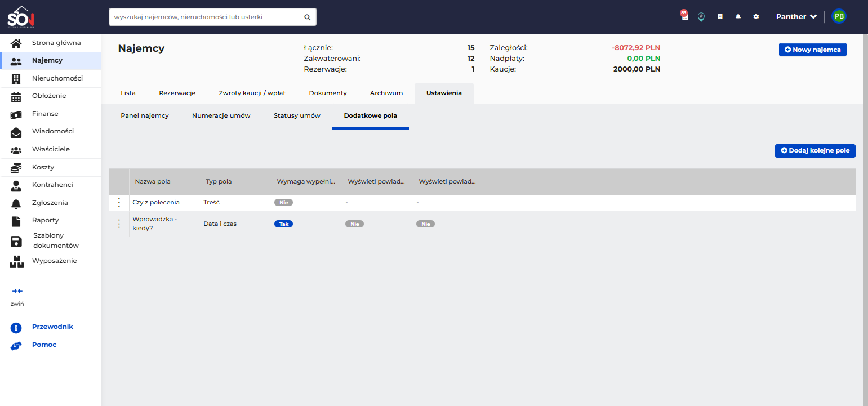Open Nieruchomości building icon in sidebar
This screenshot has height=406, width=868.
pyautogui.click(x=16, y=78)
